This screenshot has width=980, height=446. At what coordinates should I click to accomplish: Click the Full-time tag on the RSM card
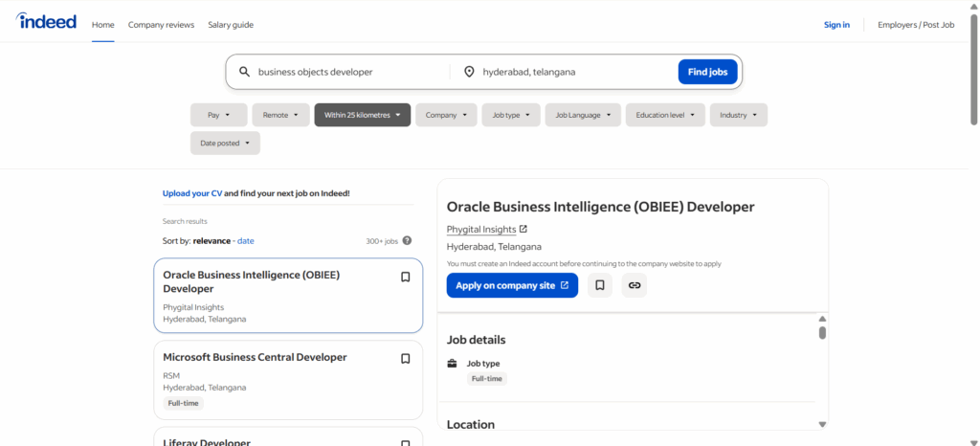183,404
